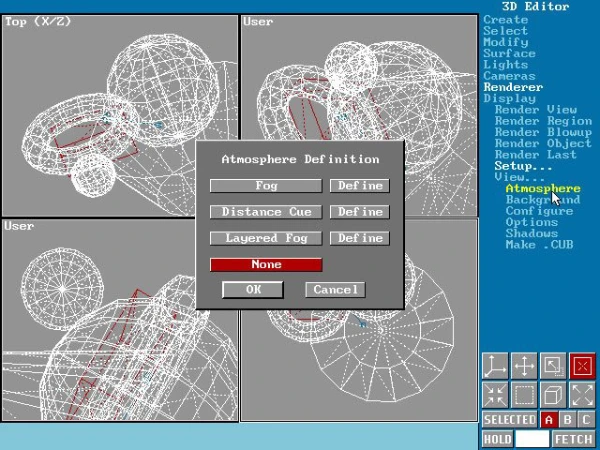This screenshot has height=450, width=600.
Task: Click Define next to Fog
Action: click(x=360, y=186)
